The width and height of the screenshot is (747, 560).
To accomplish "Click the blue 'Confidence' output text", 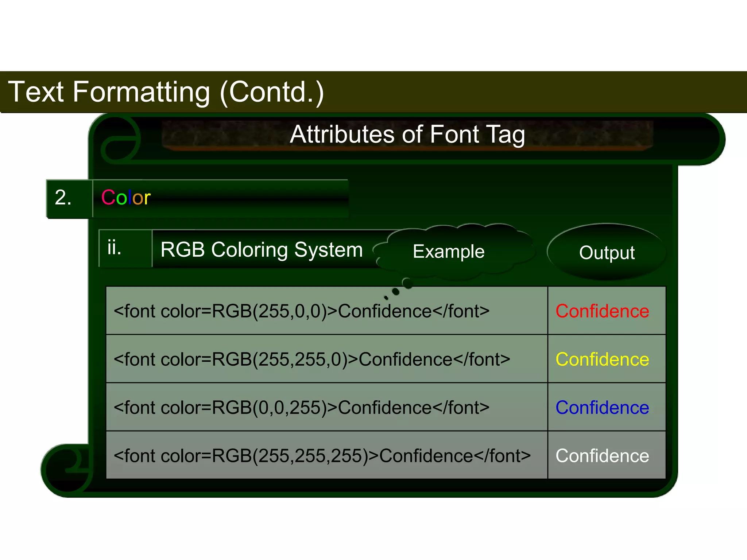I will click(x=602, y=407).
